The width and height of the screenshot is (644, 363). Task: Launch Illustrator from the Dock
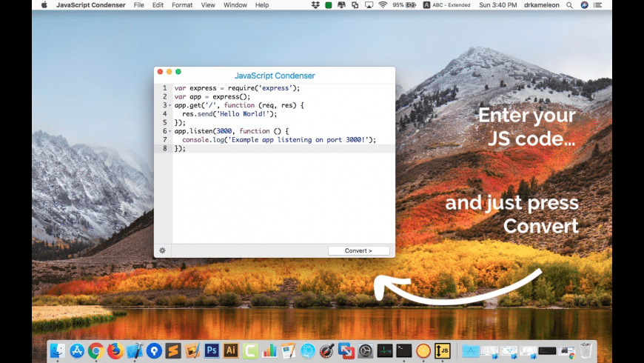pos(231,350)
